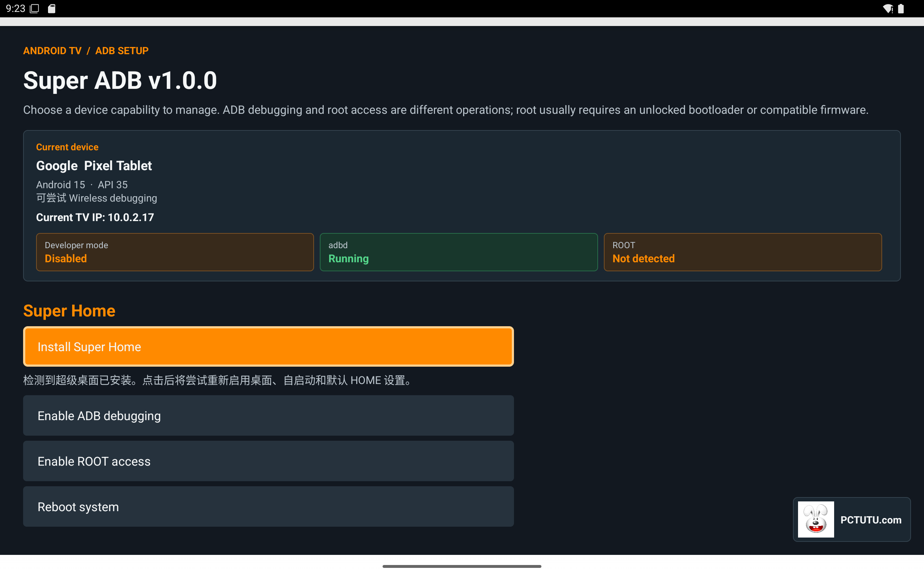This screenshot has height=578, width=924.
Task: Click the PCTUTU.com label
Action: pos(871,520)
